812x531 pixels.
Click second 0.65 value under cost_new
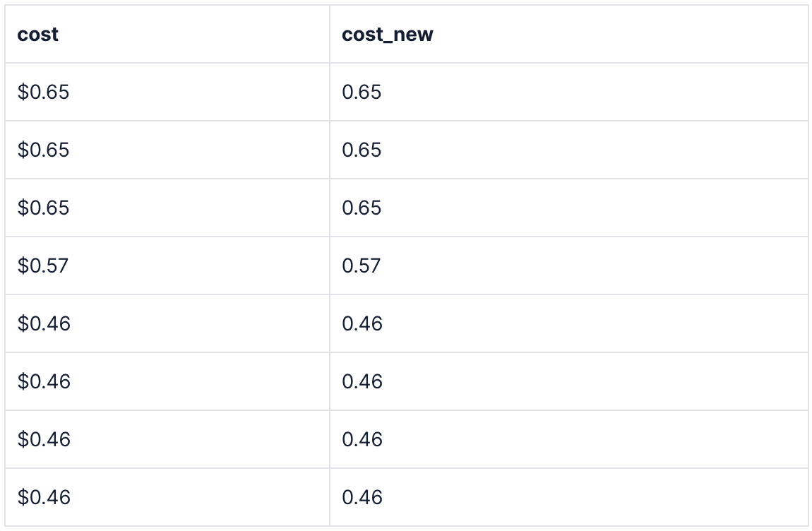coord(362,150)
